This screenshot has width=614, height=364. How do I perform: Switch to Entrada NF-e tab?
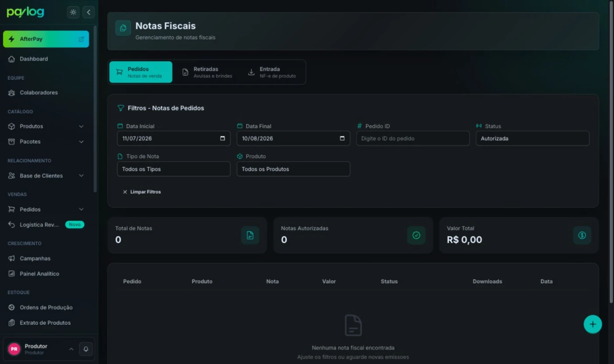coord(272,72)
